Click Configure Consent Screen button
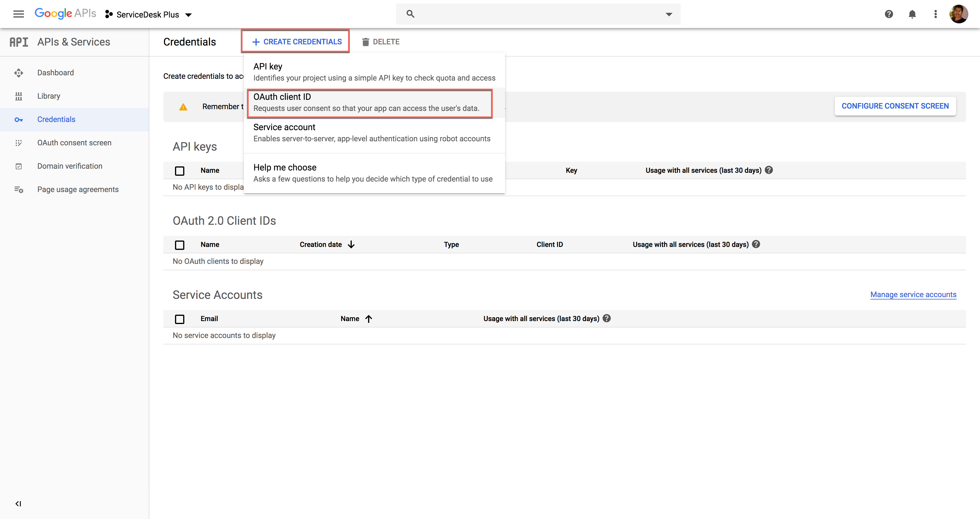This screenshot has height=519, width=980. [x=895, y=106]
